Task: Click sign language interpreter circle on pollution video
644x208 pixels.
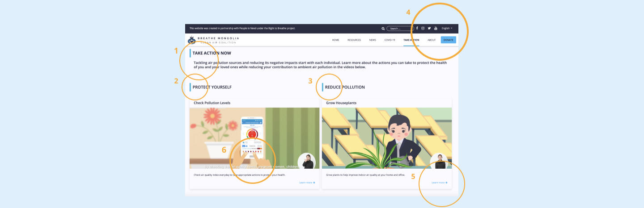Action: point(306,161)
